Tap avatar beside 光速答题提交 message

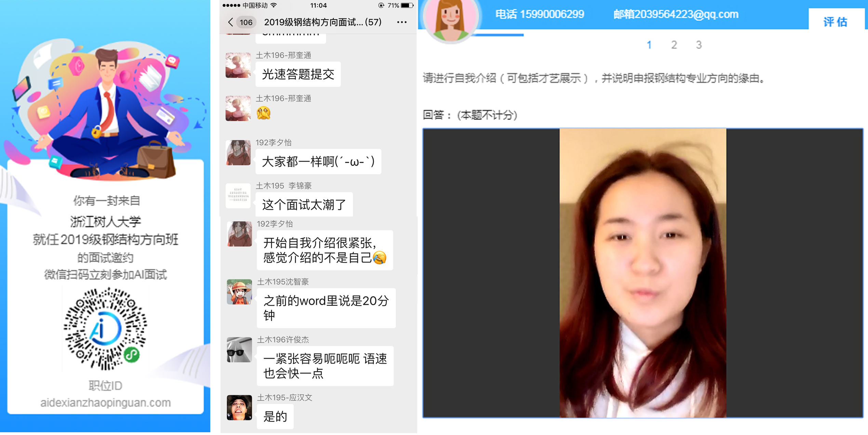point(238,65)
